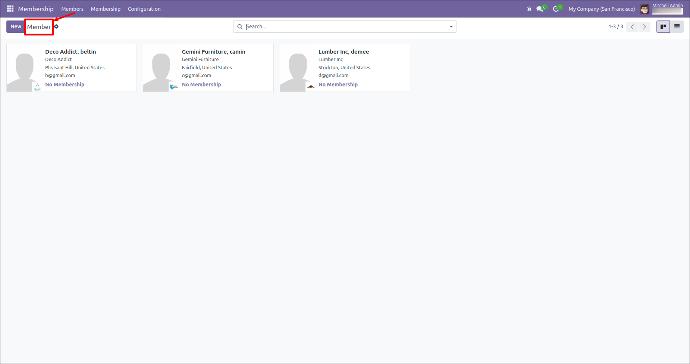Click the Membership app title link

tap(36, 9)
